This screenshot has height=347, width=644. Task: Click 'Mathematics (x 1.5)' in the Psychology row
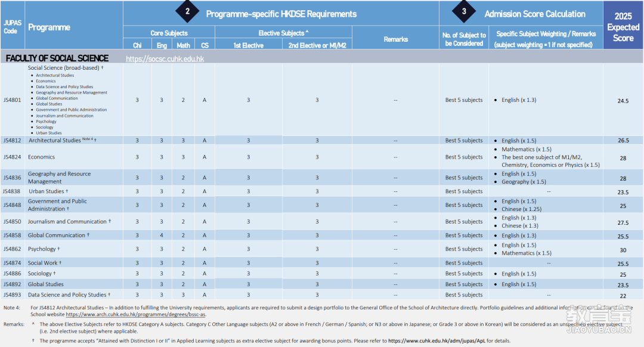tap(527, 253)
